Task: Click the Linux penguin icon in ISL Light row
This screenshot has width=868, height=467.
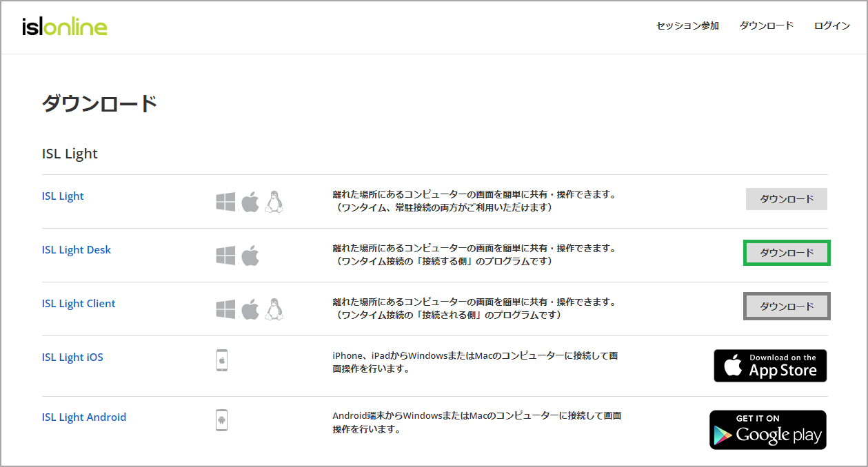Action: click(274, 201)
